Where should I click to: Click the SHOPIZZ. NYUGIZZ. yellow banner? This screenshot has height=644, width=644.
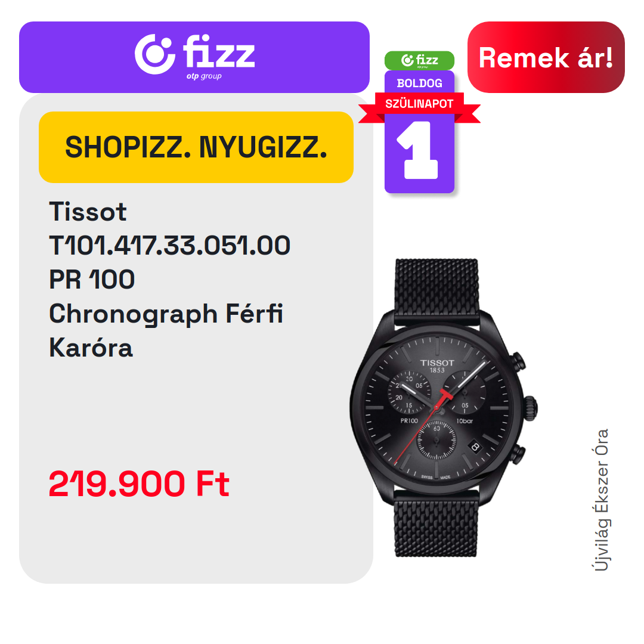[196, 147]
